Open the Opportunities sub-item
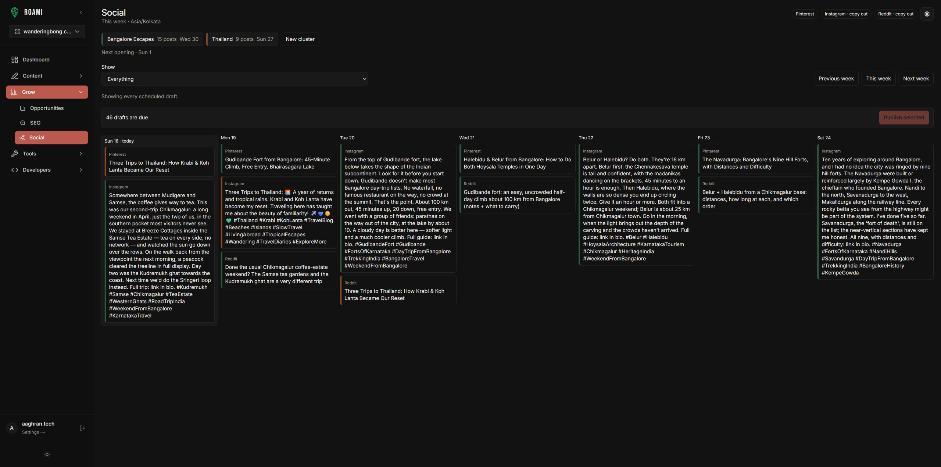The height and width of the screenshot is (467, 941). pyautogui.click(x=51, y=108)
